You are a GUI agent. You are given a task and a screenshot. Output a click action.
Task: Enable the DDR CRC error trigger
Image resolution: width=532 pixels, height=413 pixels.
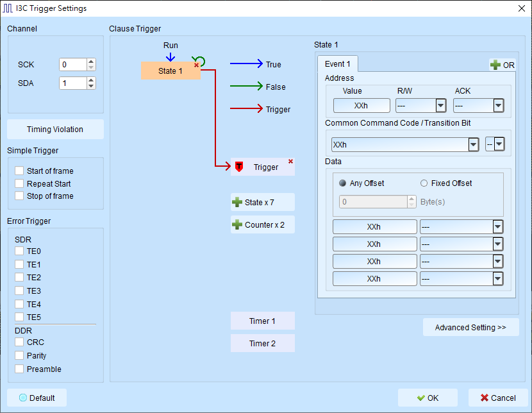19,342
